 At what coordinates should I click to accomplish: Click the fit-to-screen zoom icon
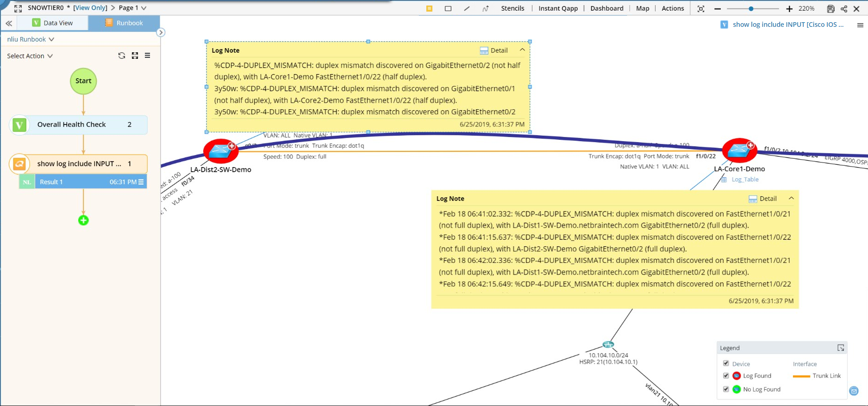[701, 9]
